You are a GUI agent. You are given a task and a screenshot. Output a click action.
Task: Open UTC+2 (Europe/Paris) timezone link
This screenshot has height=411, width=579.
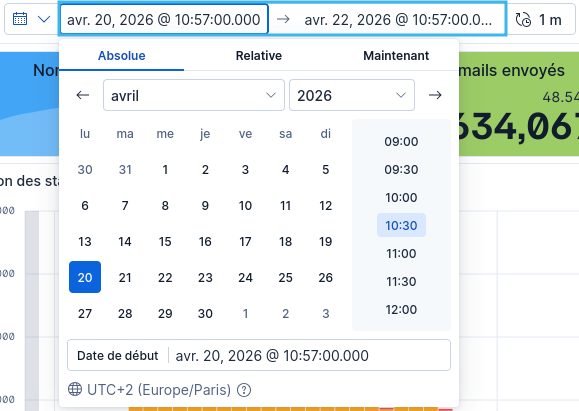[159, 390]
